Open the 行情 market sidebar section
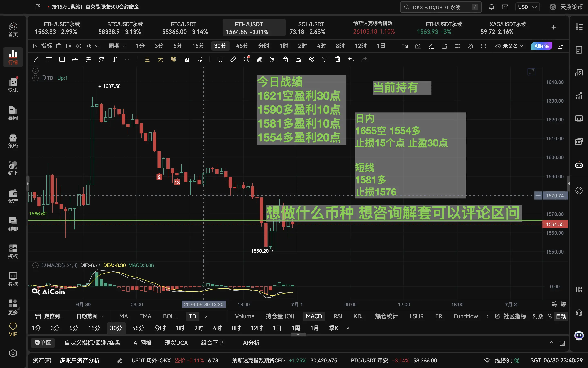The width and height of the screenshot is (588, 368). (13, 57)
